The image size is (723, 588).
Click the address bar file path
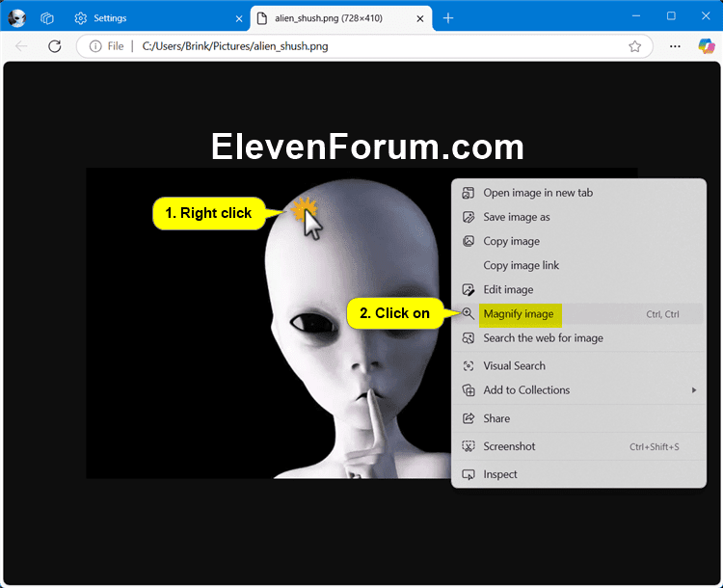(x=235, y=46)
